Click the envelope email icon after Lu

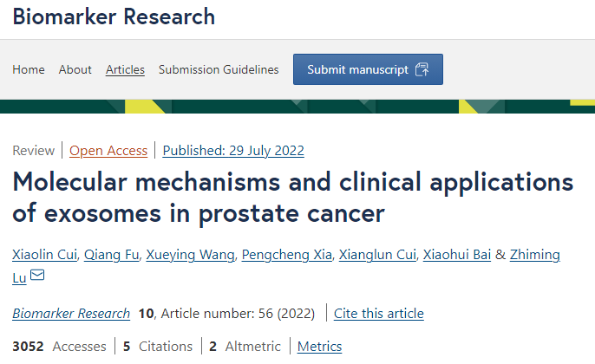coord(37,275)
